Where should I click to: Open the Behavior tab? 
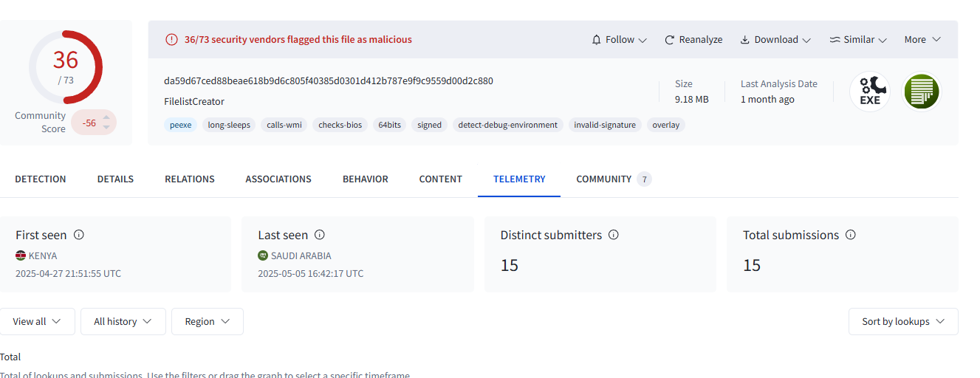click(x=365, y=179)
